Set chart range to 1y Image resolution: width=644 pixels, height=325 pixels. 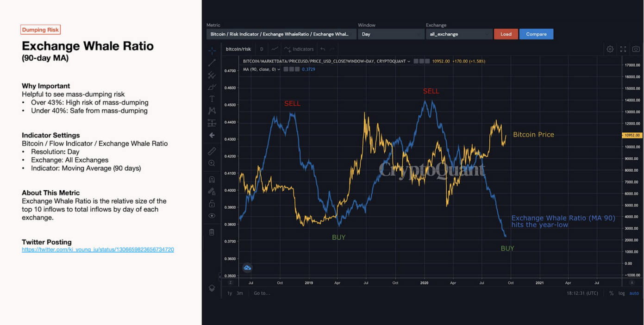[229, 293]
